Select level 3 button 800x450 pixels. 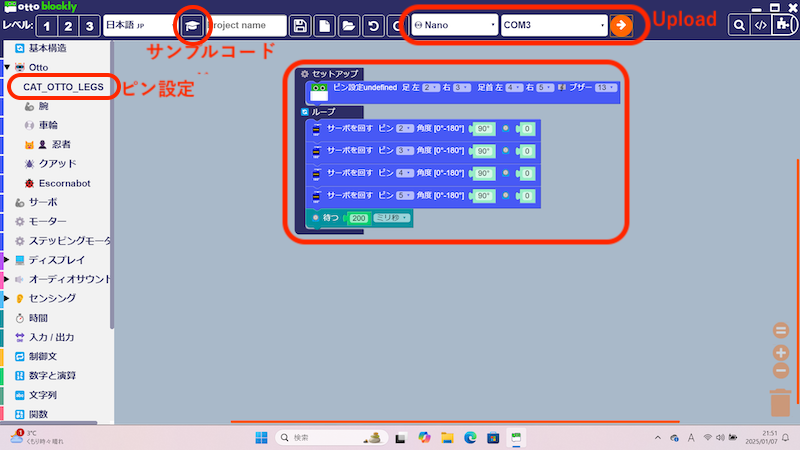pos(90,25)
